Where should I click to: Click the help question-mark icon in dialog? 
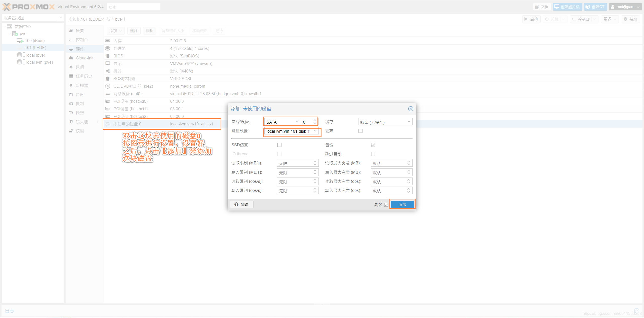click(x=236, y=204)
